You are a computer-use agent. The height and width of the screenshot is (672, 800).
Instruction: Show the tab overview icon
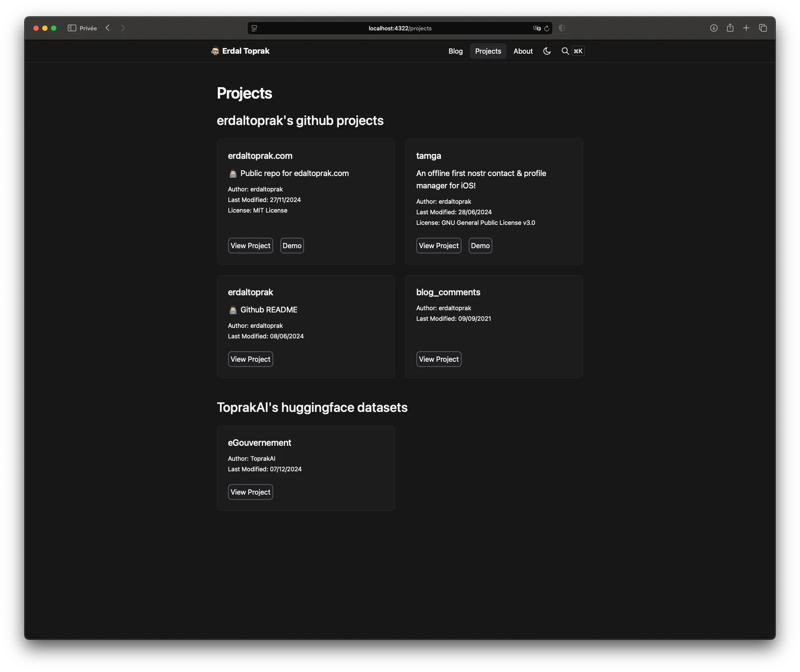pos(763,28)
